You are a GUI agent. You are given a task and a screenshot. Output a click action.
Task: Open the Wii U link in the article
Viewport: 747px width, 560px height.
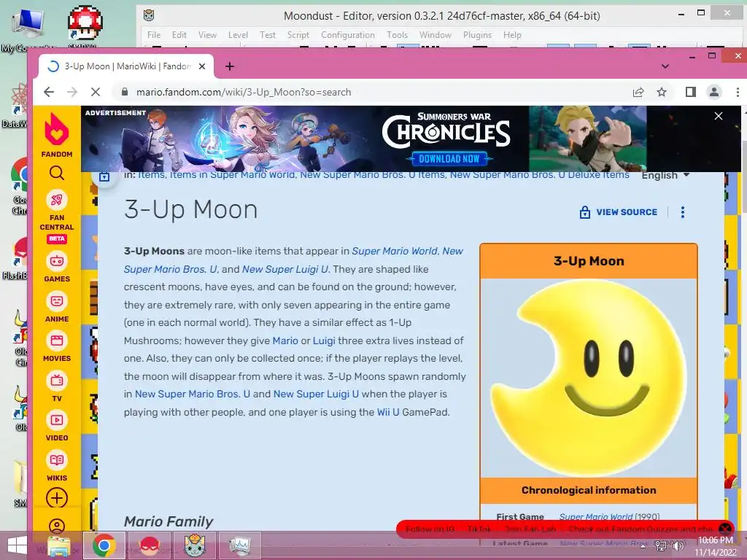(x=388, y=412)
